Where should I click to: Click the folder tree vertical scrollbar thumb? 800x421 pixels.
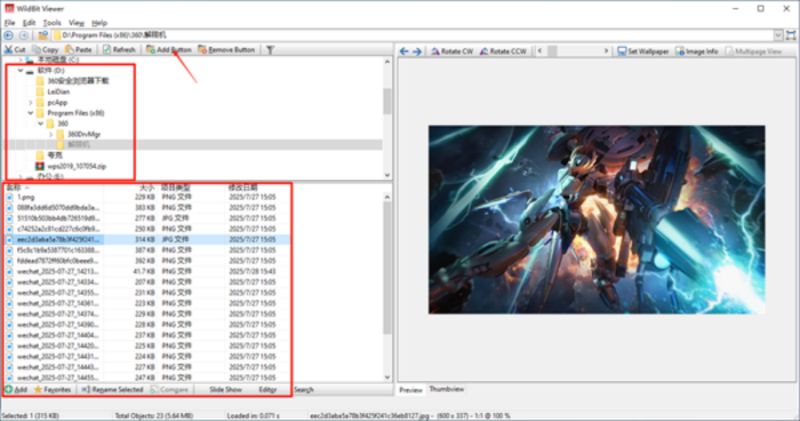pyautogui.click(x=387, y=101)
